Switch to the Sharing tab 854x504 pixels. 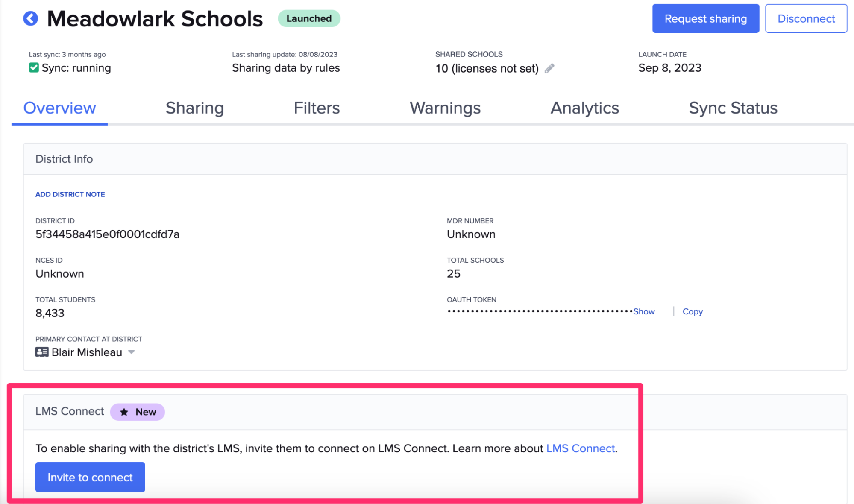coord(195,108)
